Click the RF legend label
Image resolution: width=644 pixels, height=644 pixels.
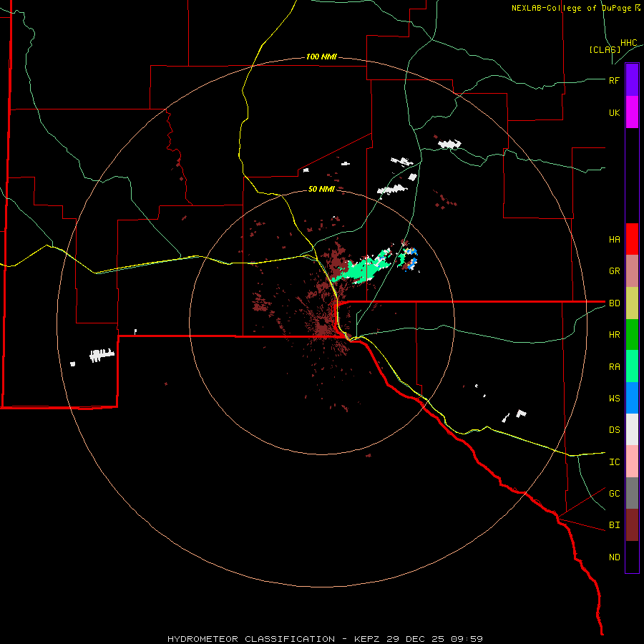coord(614,80)
